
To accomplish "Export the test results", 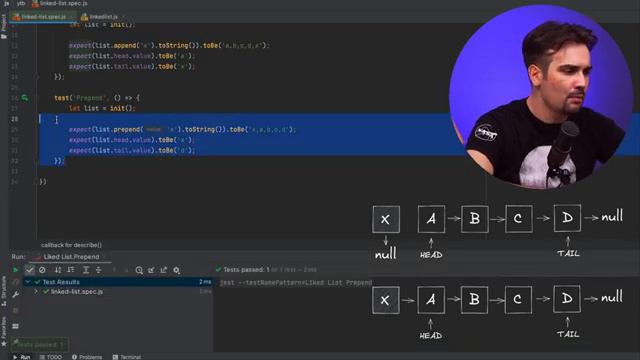I will click(164, 270).
